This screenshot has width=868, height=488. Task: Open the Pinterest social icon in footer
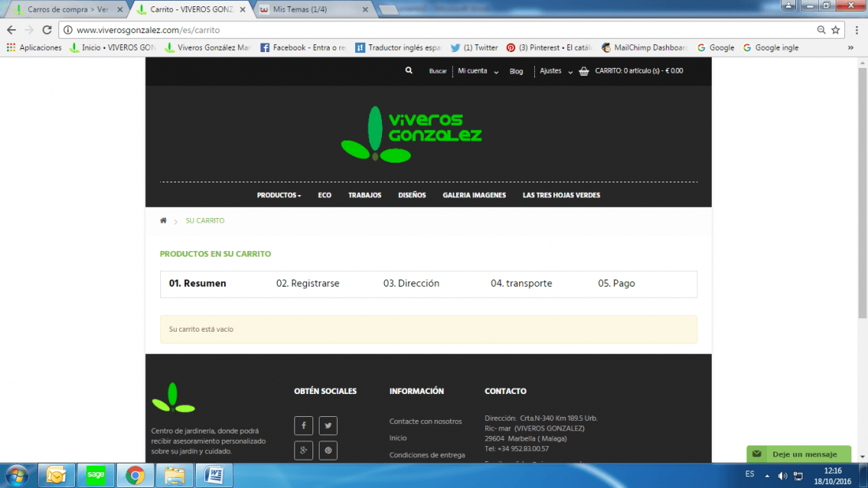[327, 450]
